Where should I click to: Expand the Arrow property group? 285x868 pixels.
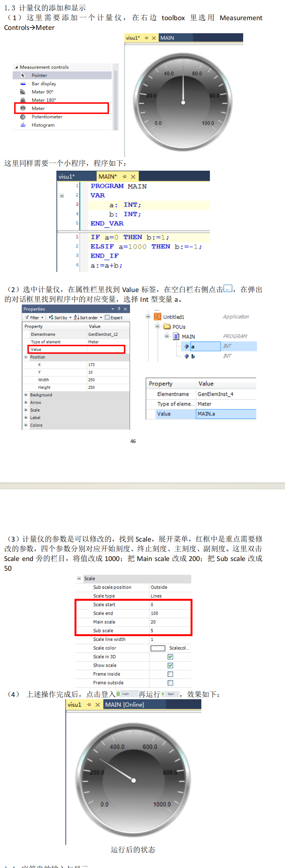coord(26,402)
